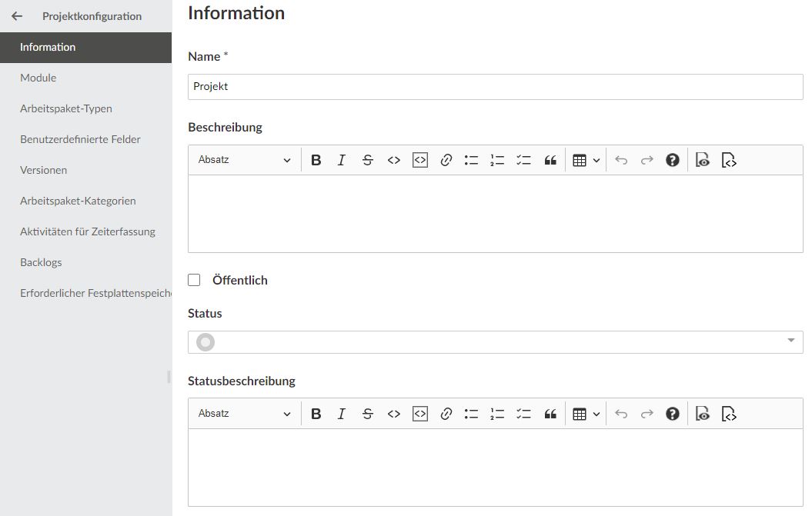Toggle italic in the Beschreibung editor
This screenshot has width=812, height=516.
[x=342, y=160]
